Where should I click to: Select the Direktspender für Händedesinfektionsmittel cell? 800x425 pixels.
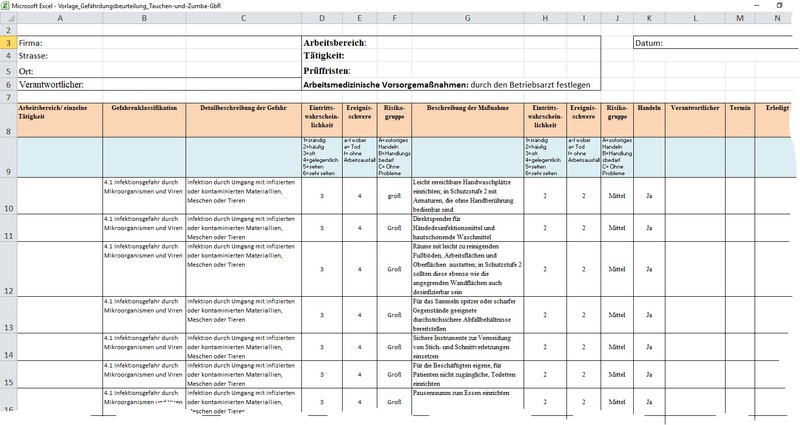(468, 227)
